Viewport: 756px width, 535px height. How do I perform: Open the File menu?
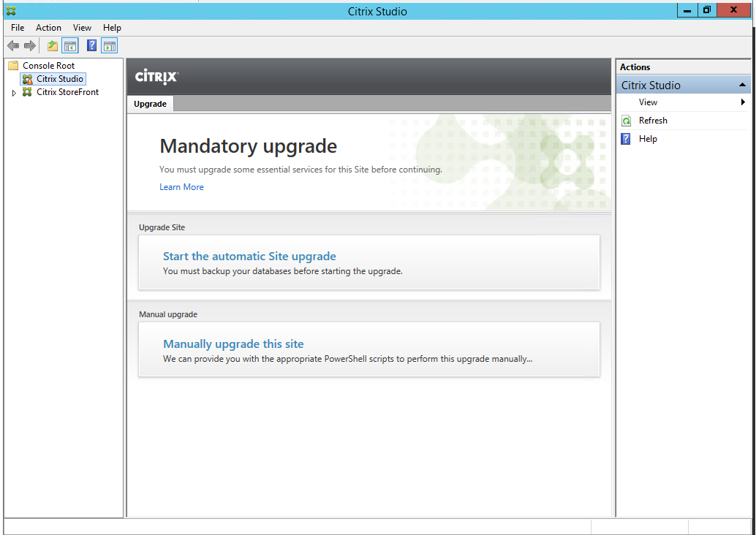(x=18, y=28)
